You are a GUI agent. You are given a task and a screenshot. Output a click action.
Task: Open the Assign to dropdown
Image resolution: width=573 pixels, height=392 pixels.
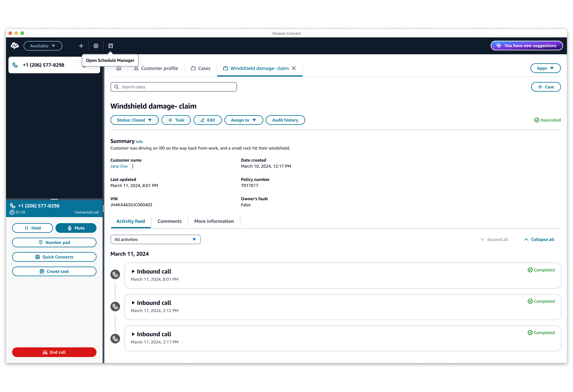click(x=243, y=120)
